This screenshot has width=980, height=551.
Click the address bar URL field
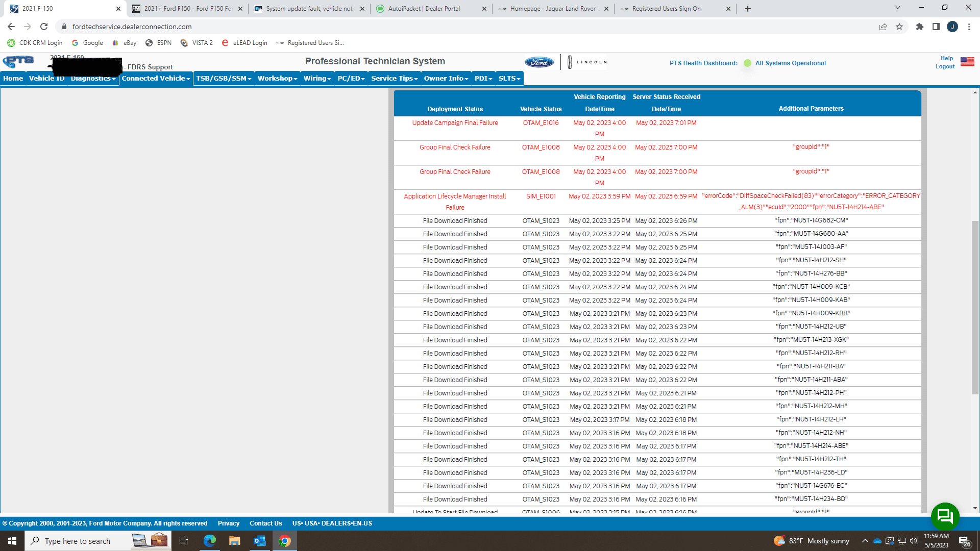click(x=464, y=27)
